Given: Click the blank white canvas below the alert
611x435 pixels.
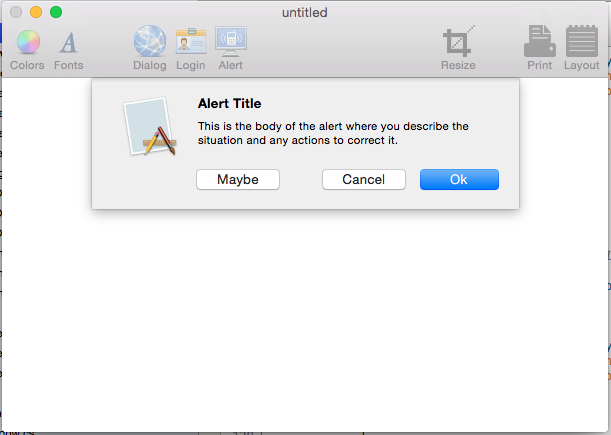Looking at the screenshot, I should point(305,320).
